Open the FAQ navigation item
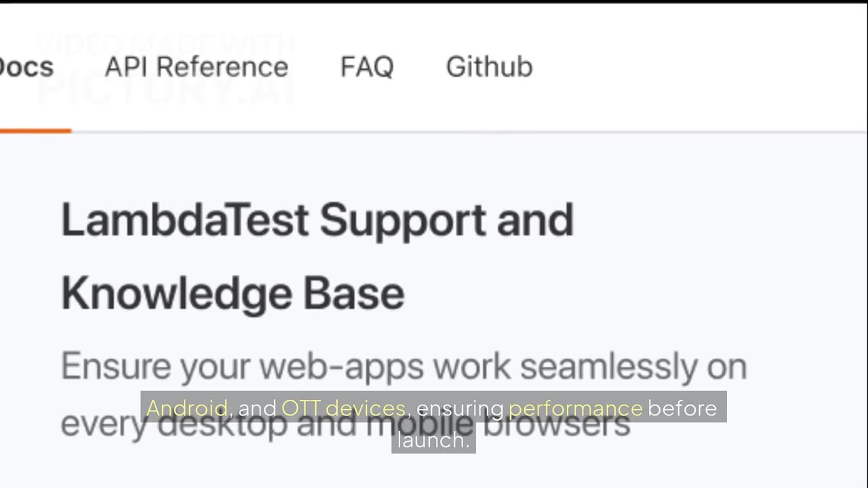 pos(366,67)
